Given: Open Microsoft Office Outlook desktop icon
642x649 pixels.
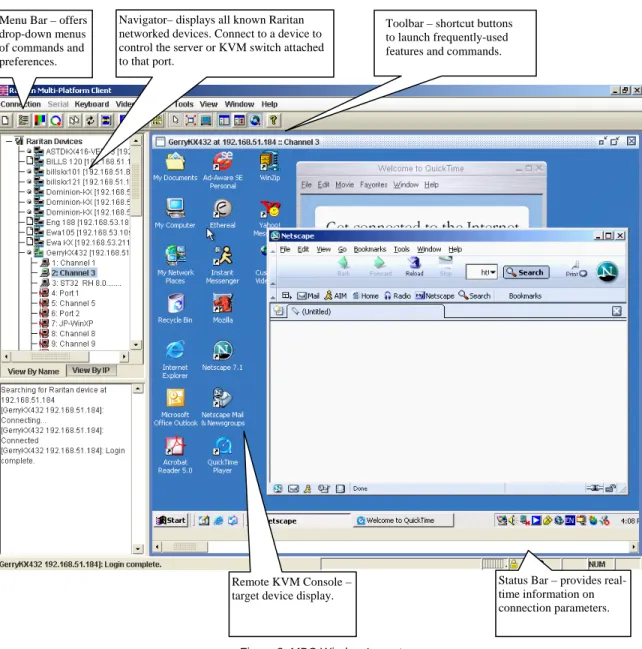Looking at the screenshot, I should coord(176,407).
